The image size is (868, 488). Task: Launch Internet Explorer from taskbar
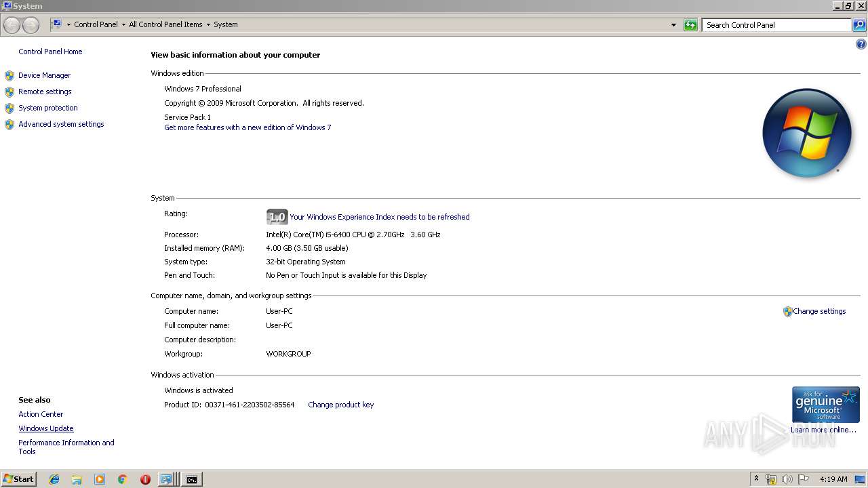[x=54, y=479]
